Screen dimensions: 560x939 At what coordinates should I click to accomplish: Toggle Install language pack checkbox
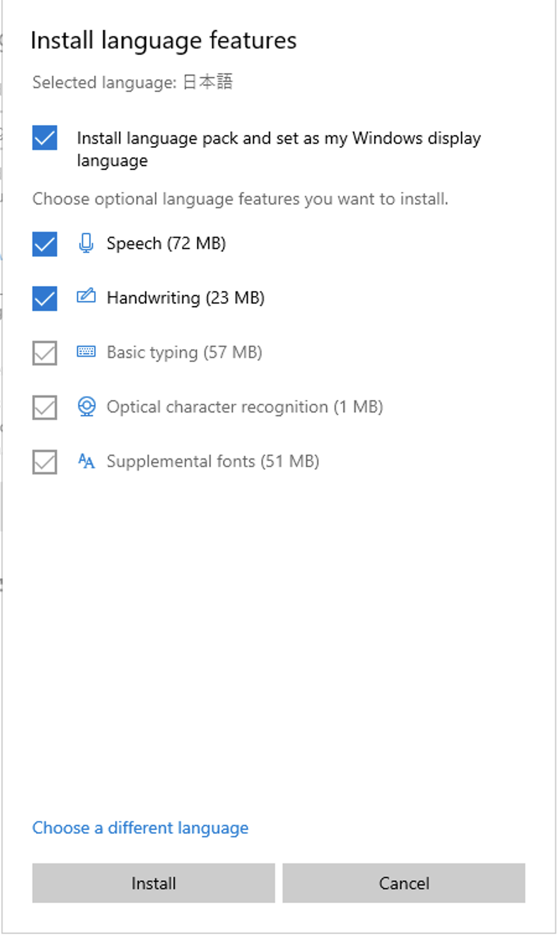point(45,138)
